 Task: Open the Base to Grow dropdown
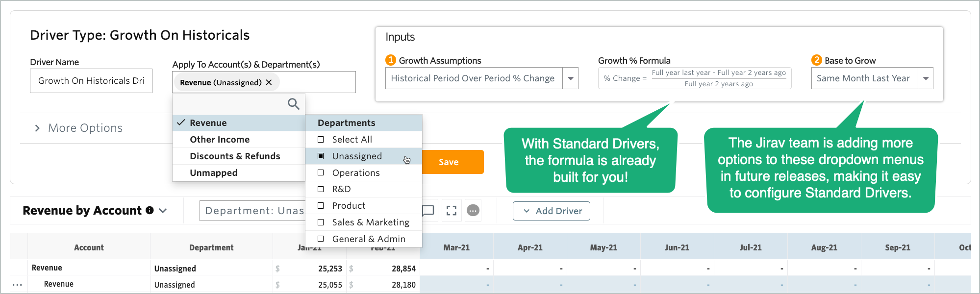click(x=925, y=78)
